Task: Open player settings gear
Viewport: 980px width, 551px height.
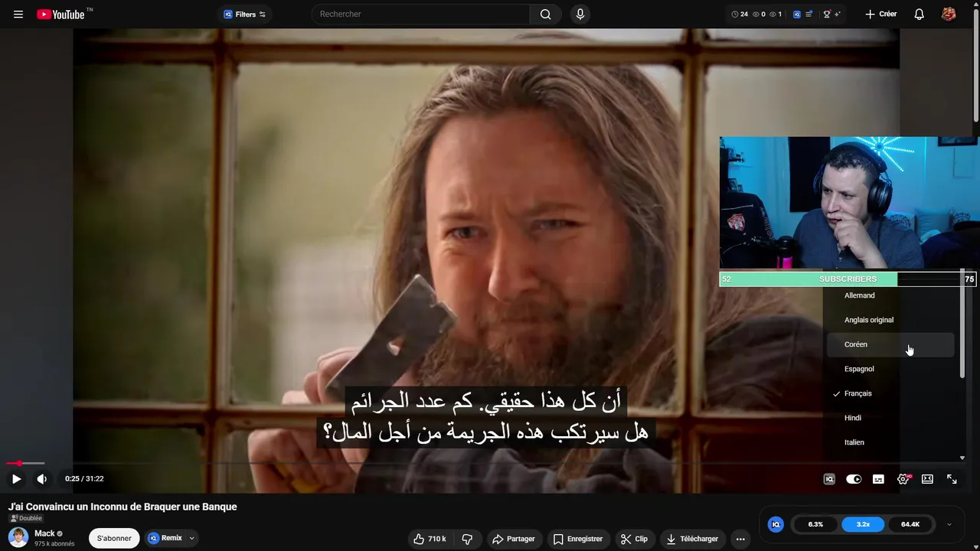Action: tap(903, 479)
